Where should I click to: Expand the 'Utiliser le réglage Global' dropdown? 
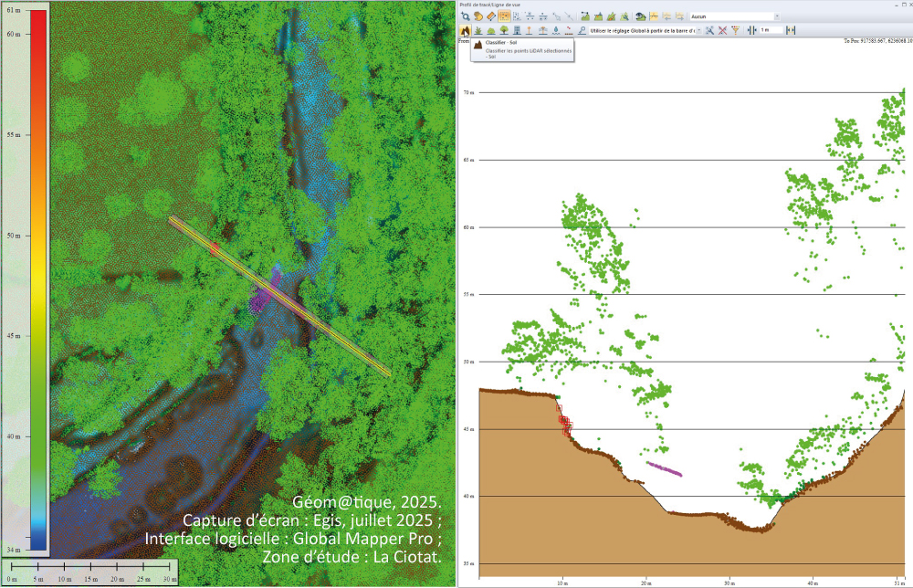(644, 30)
